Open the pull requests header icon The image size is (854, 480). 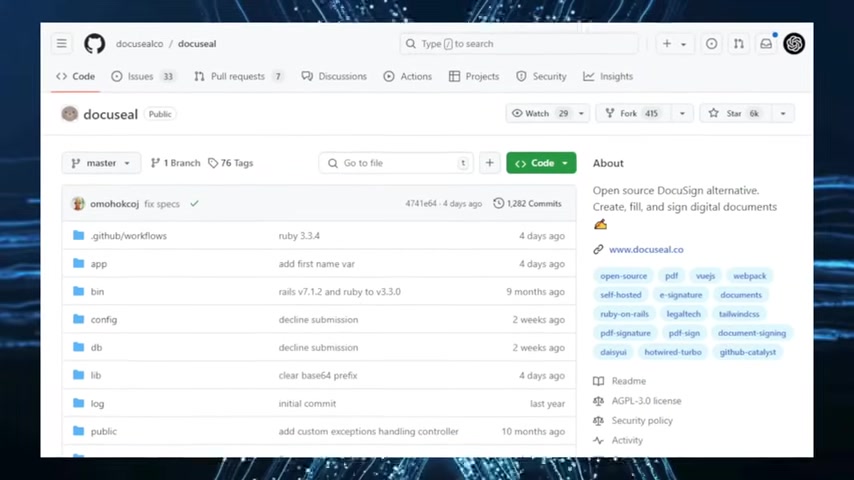click(739, 44)
